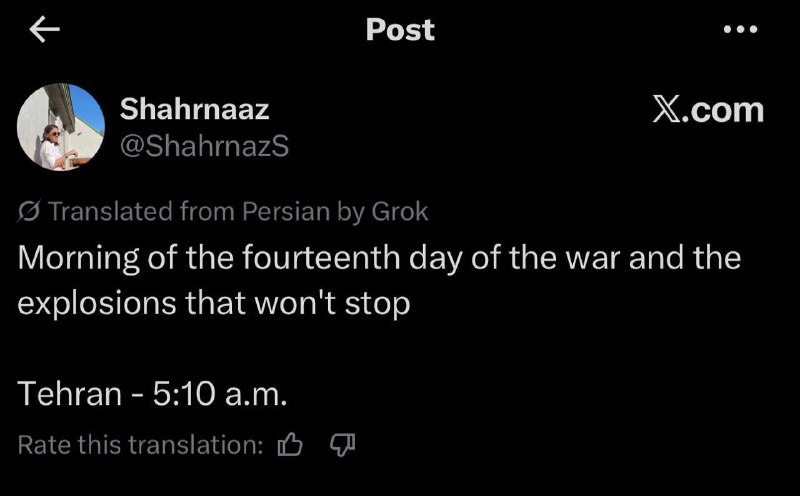Image resolution: width=800 pixels, height=496 pixels.
Task: Like the translation with thumbs up
Action: point(289,445)
